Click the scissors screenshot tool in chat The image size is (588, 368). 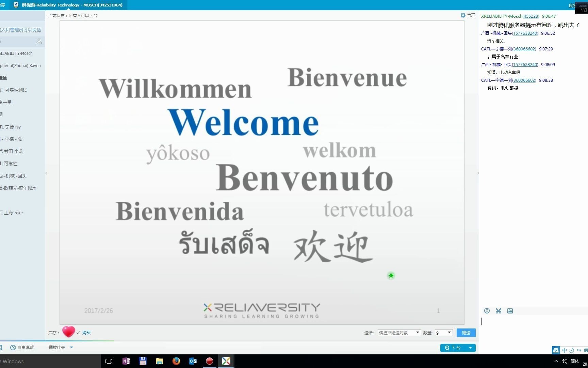[x=499, y=311]
